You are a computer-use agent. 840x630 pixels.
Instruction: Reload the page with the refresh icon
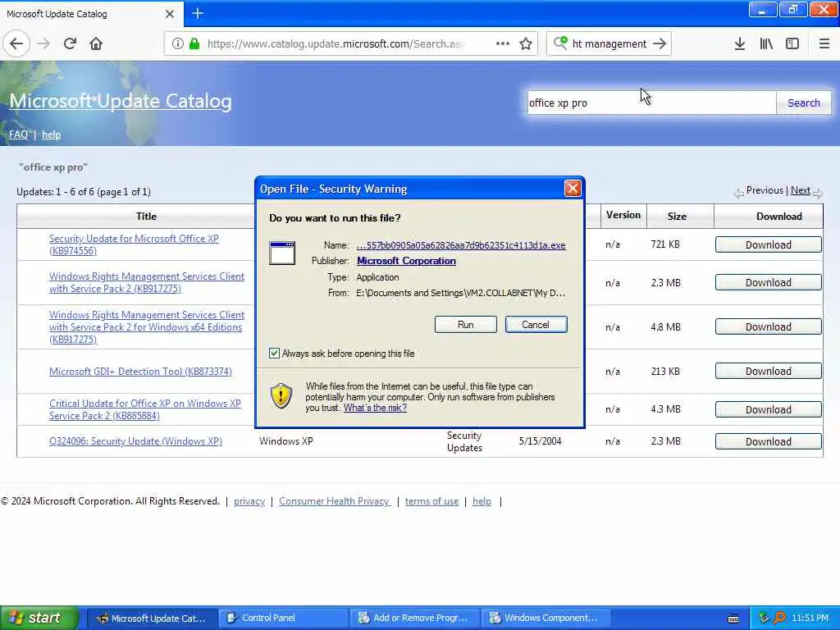(x=70, y=44)
